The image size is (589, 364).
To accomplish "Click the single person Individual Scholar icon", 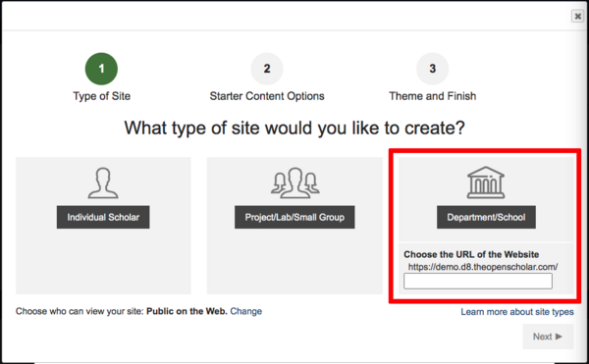I will point(103,182).
